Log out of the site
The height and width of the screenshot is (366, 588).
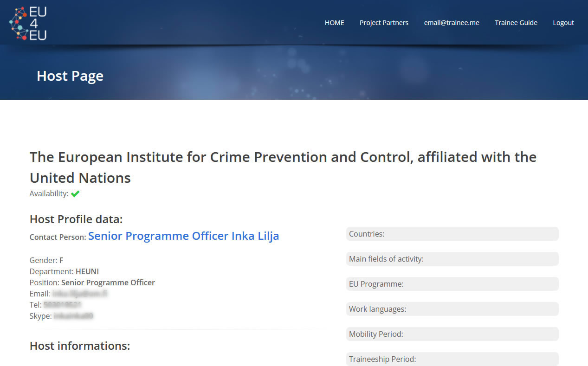563,23
